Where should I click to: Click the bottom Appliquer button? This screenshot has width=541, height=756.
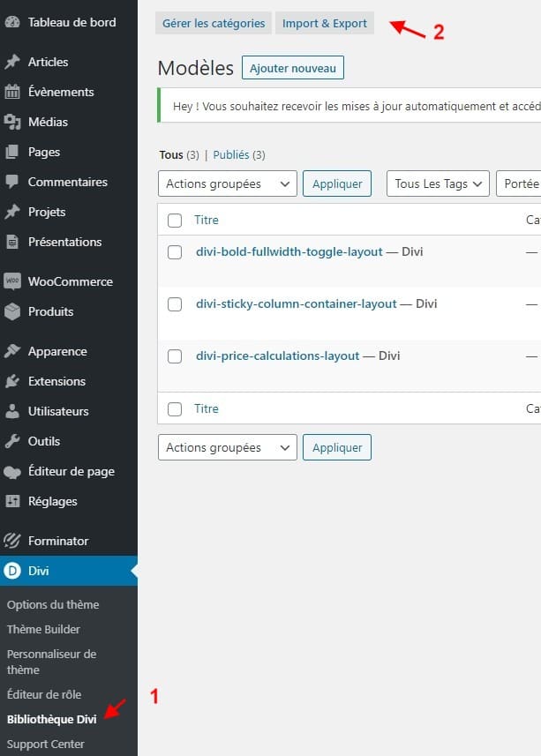pos(337,447)
